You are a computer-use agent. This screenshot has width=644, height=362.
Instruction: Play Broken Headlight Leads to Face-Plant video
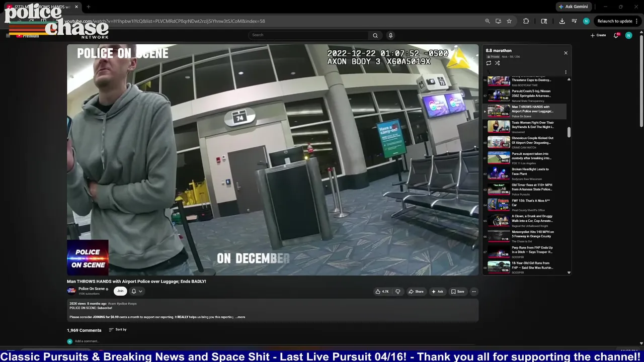coord(525,173)
